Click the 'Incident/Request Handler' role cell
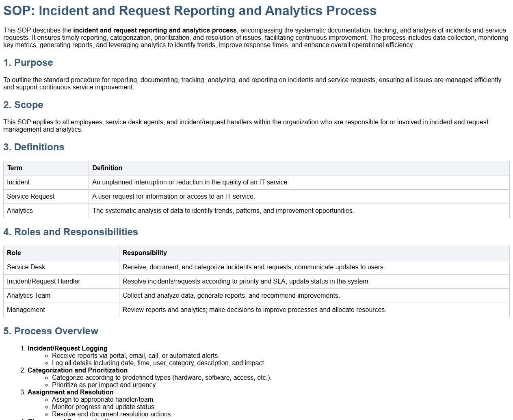513x420 pixels. [x=43, y=281]
